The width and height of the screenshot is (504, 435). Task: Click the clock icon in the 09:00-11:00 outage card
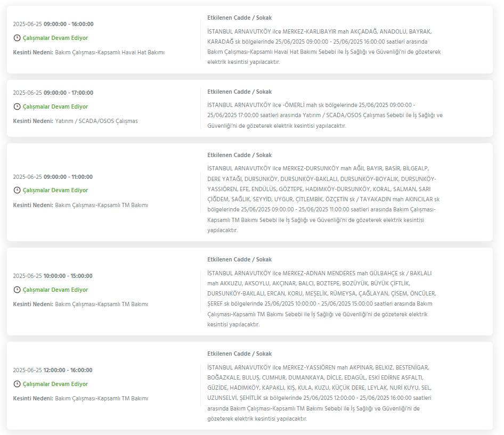(x=17, y=190)
